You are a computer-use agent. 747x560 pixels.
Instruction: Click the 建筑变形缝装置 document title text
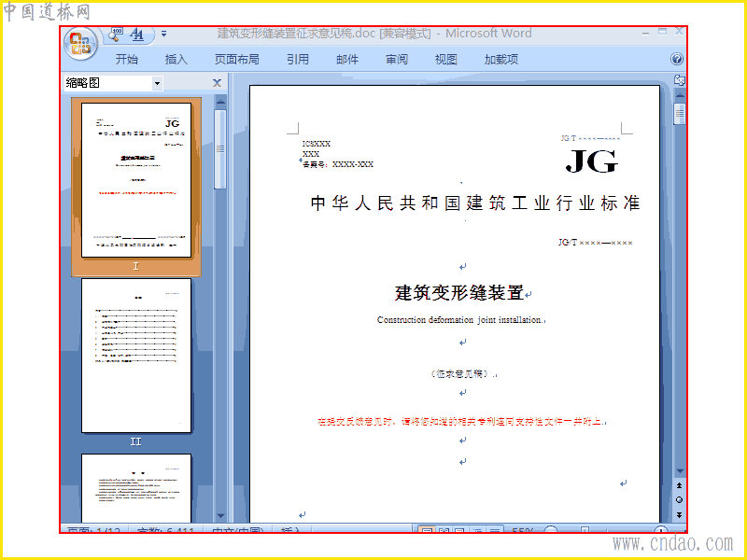point(459,292)
